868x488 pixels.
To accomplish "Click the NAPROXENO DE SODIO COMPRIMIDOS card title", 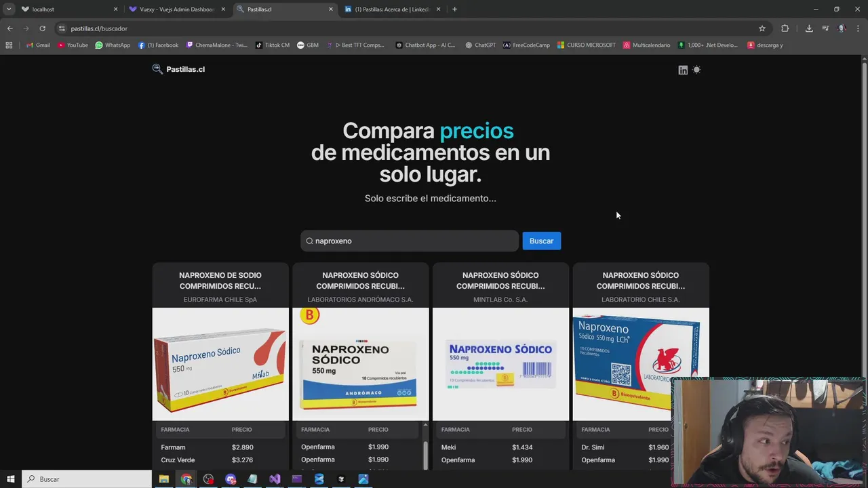I will coord(220,281).
